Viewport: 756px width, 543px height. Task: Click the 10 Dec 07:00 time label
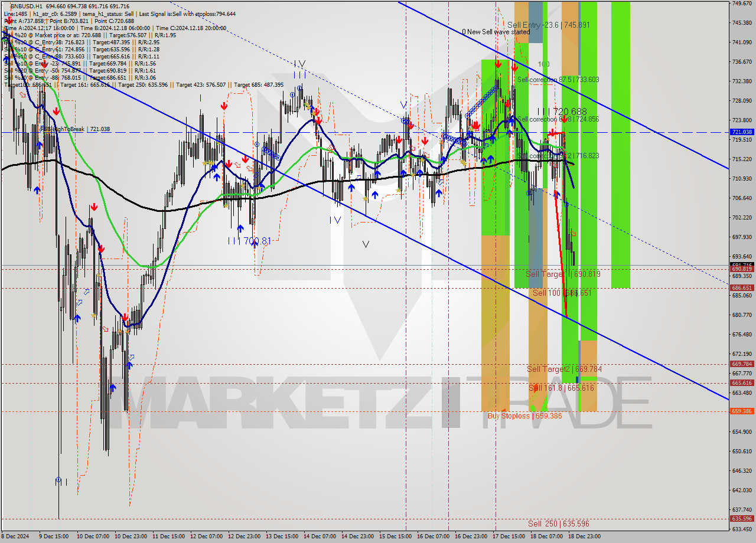click(93, 537)
